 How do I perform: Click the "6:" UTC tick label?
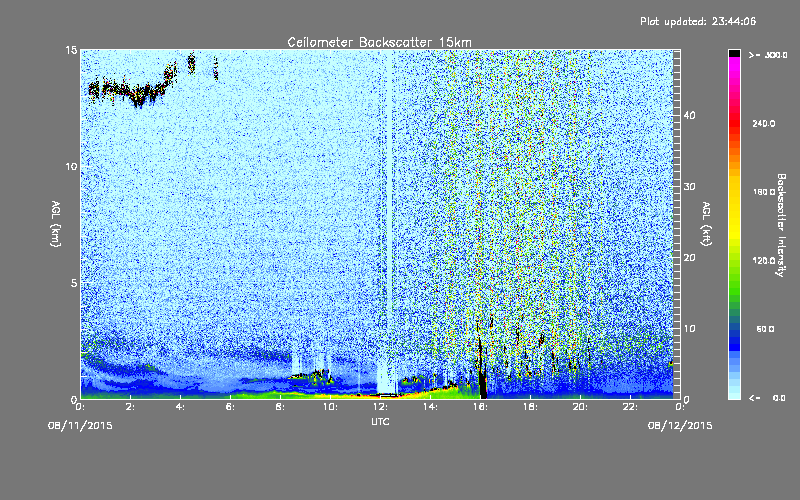(x=231, y=407)
